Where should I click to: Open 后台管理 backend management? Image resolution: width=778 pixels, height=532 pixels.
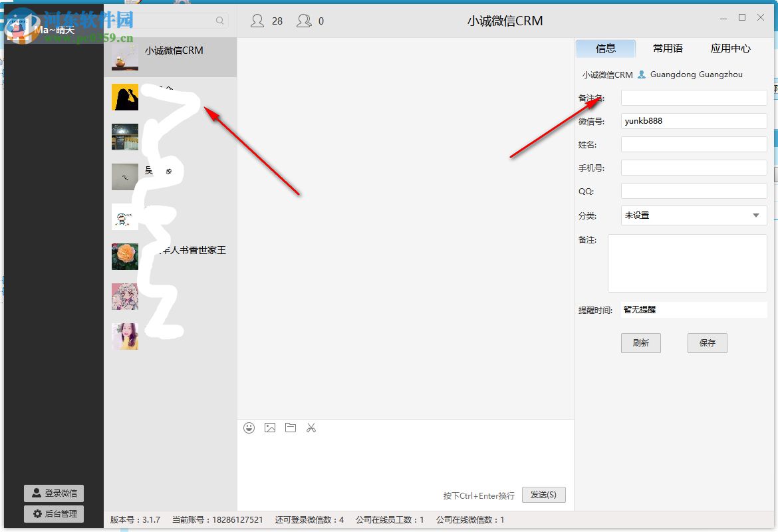(54, 513)
